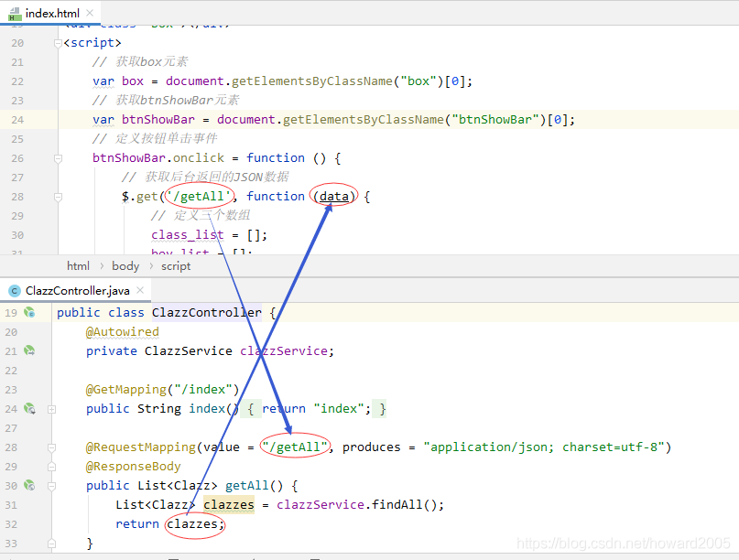739x560 pixels.
Task: Click the script breadcrumb item
Action: (175, 266)
